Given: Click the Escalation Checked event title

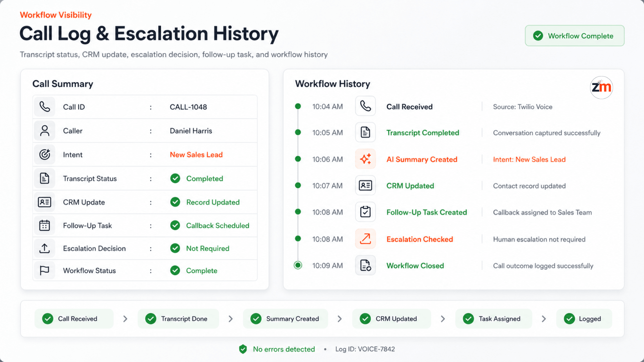Looking at the screenshot, I should click(420, 239).
